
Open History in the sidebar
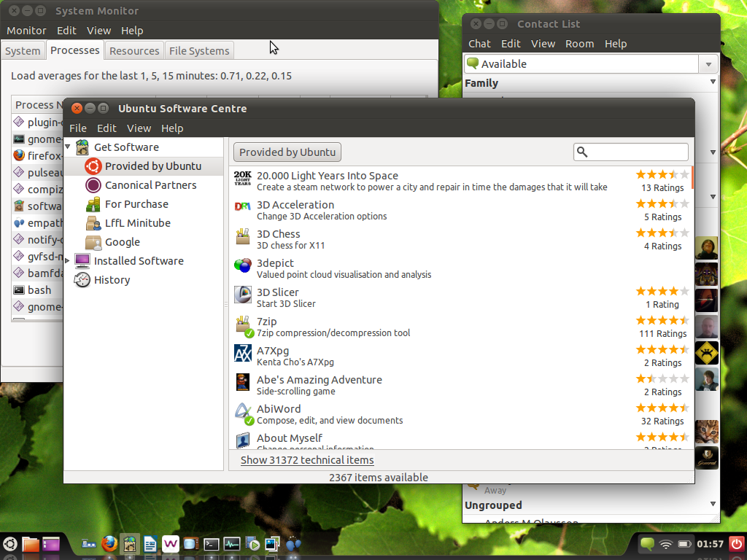pyautogui.click(x=143, y=280)
